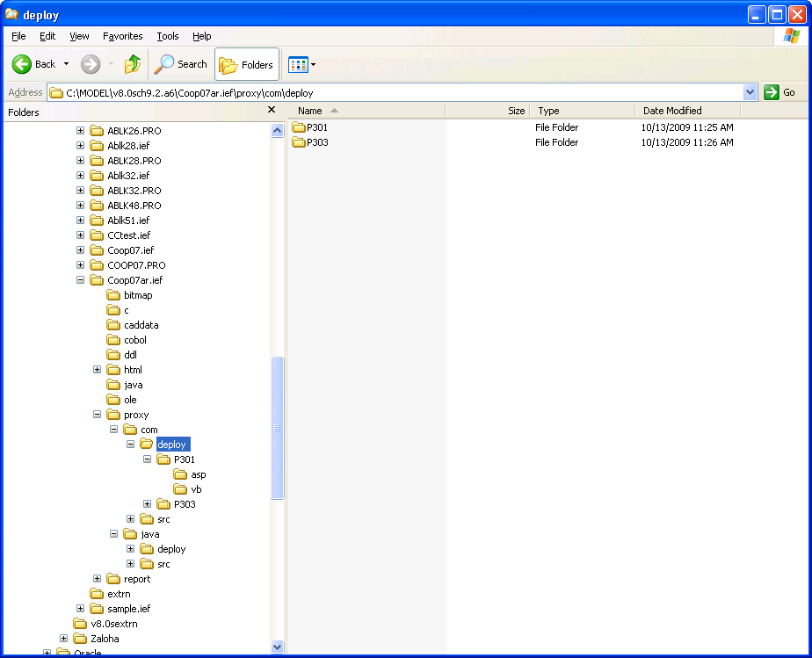
Task: Expand the P303 tree node
Action: (x=148, y=504)
